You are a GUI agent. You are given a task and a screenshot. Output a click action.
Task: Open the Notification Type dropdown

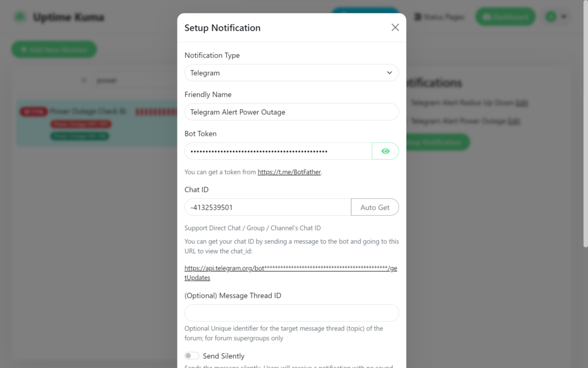point(292,73)
